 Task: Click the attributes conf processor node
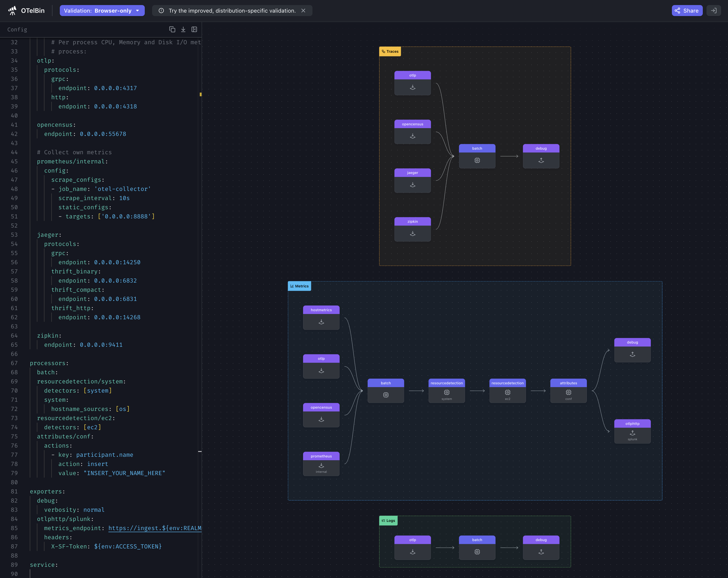pos(568,391)
